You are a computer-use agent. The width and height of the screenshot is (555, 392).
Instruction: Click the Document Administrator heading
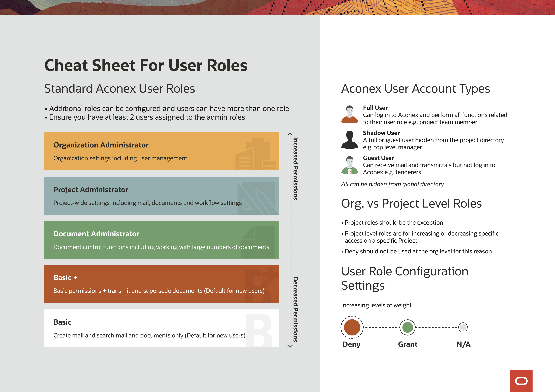96,234
